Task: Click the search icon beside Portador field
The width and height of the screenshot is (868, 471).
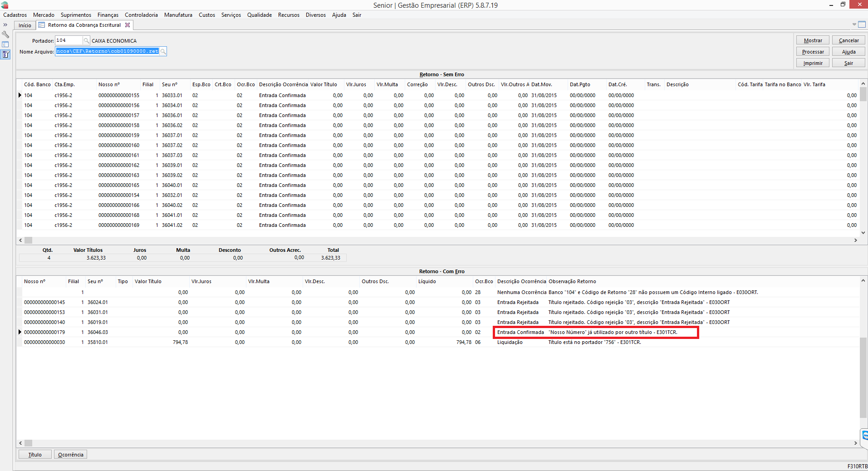Action: click(x=86, y=41)
